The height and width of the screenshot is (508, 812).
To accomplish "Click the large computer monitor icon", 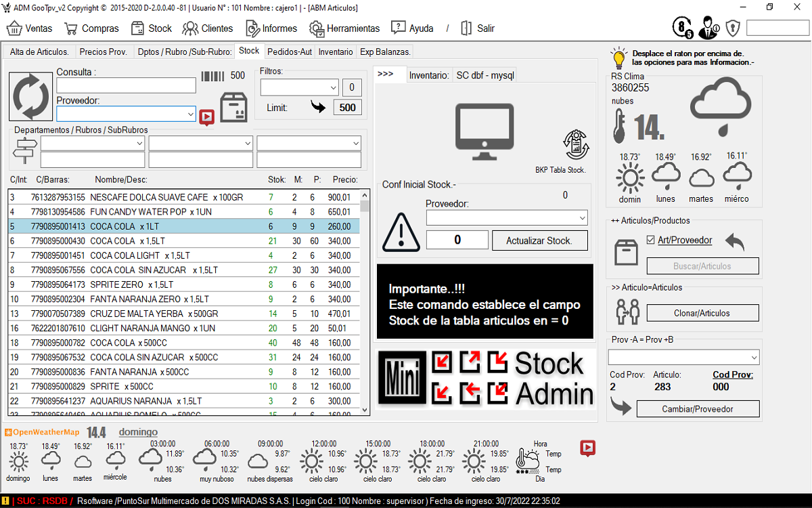I will pos(484,131).
